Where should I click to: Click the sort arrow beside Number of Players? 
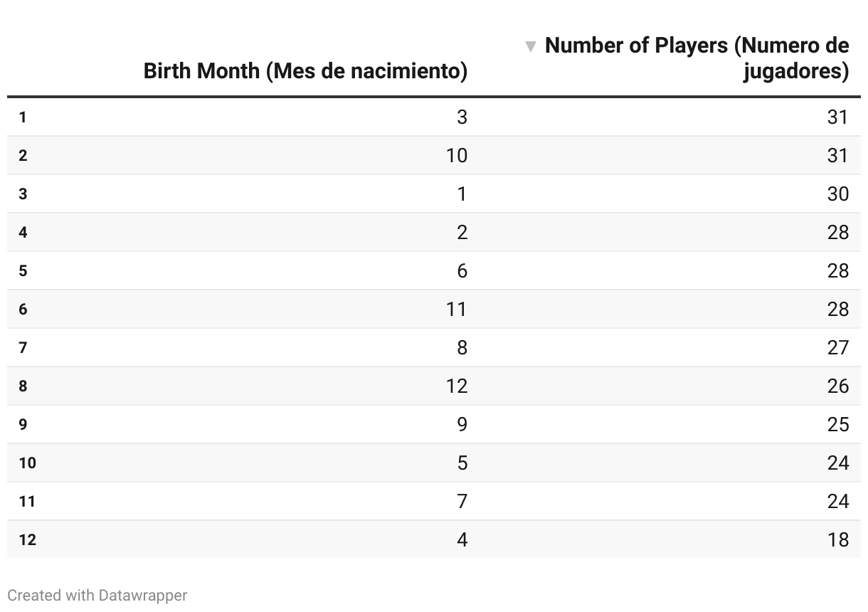coord(530,47)
